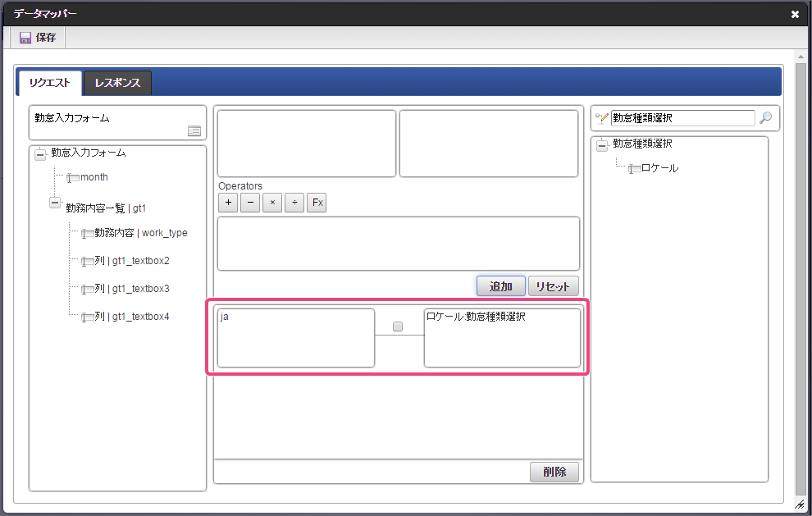Collapse the 勤怠種類選択 tree node
The width and height of the screenshot is (812, 516).
(x=602, y=145)
